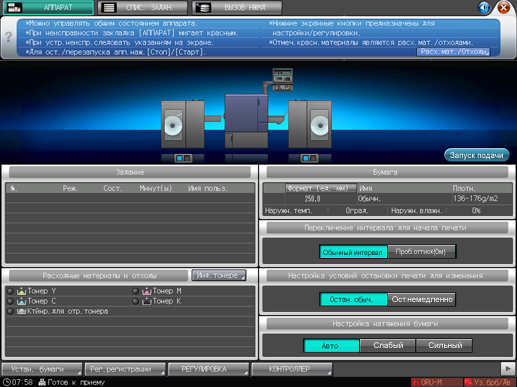Click the help question mark icon
The height and width of the screenshot is (387, 517).
(x=9, y=37)
